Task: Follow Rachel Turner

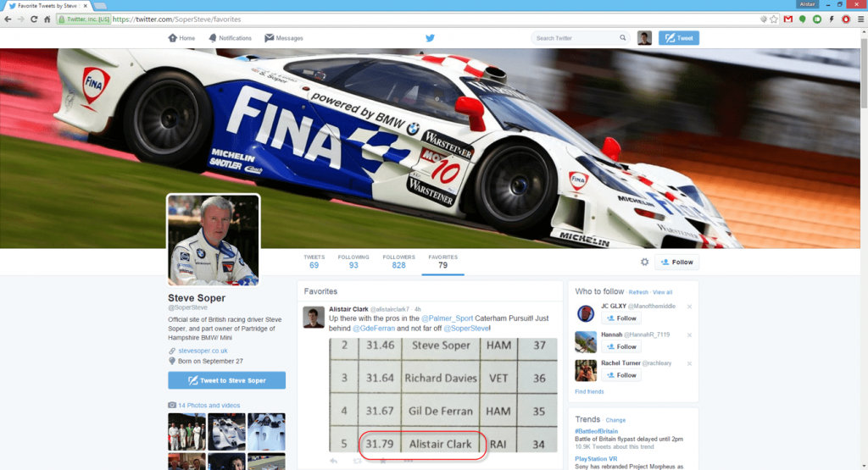Action: pyautogui.click(x=621, y=375)
